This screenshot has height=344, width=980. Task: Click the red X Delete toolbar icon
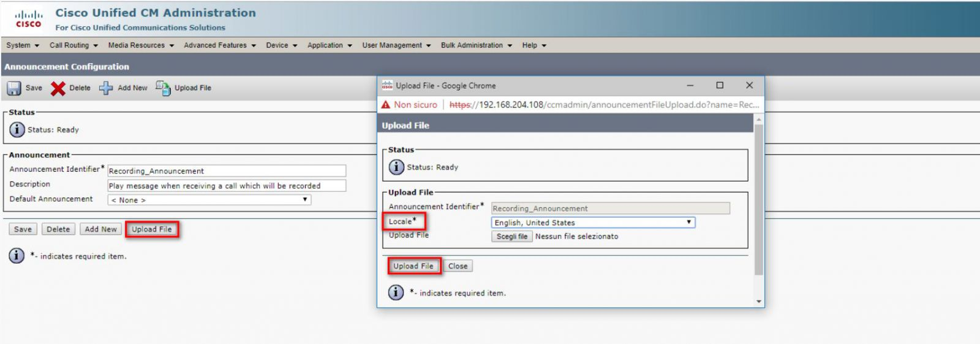click(x=58, y=88)
